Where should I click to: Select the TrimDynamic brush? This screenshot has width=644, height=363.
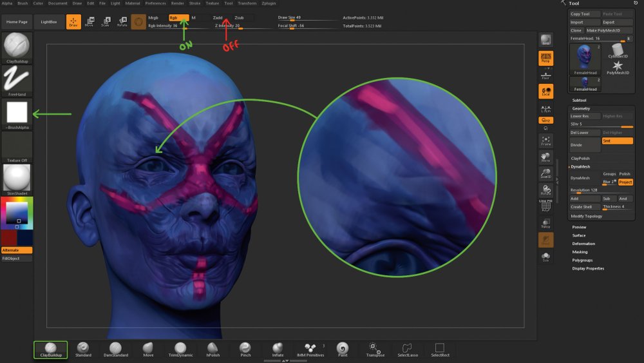click(180, 350)
